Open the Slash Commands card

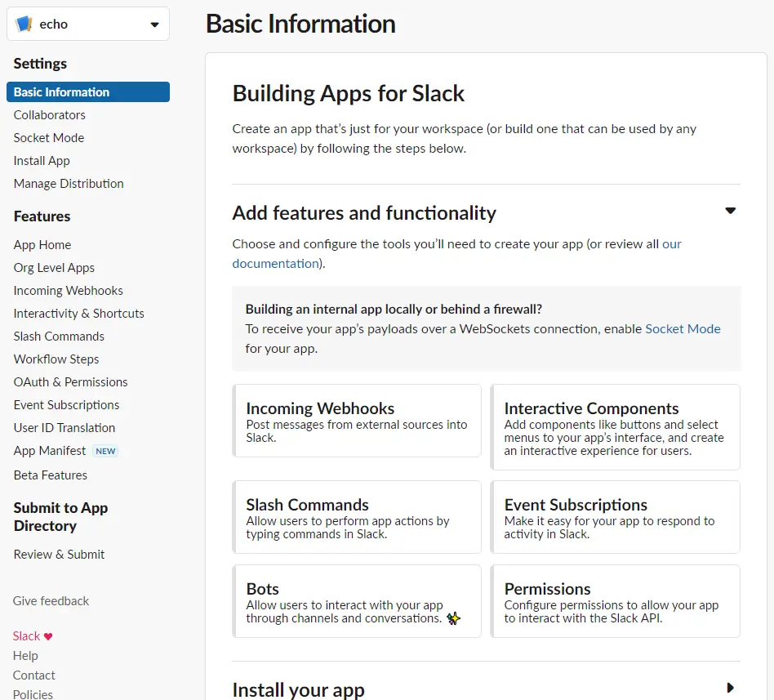coord(357,517)
